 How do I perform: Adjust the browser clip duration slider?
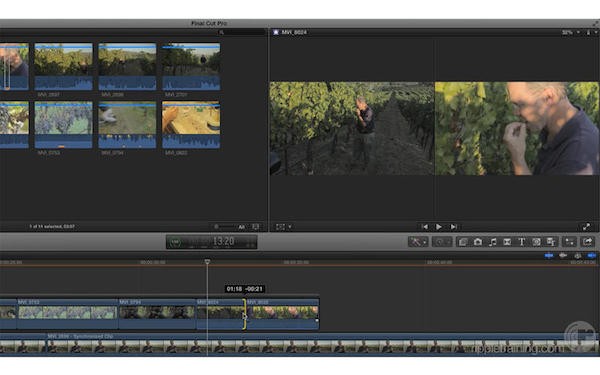224,227
